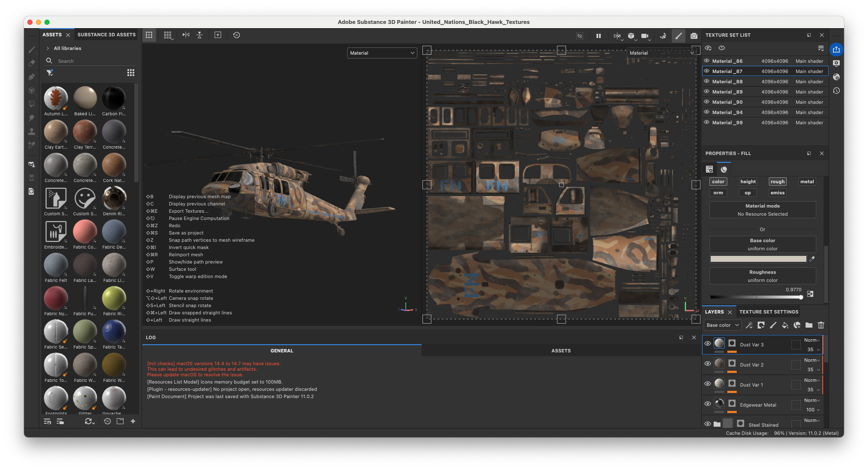This screenshot has width=868, height=469.
Task: Toggle the height channel button
Action: (x=748, y=182)
